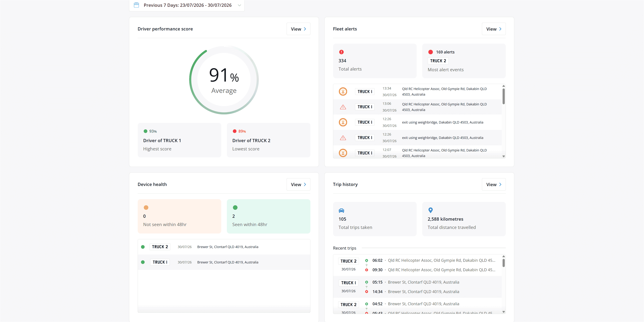View Driver performance score details

coord(298,29)
